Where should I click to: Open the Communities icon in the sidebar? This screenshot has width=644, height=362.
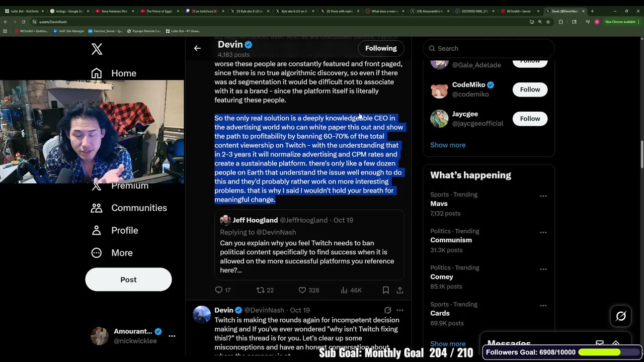click(x=97, y=208)
